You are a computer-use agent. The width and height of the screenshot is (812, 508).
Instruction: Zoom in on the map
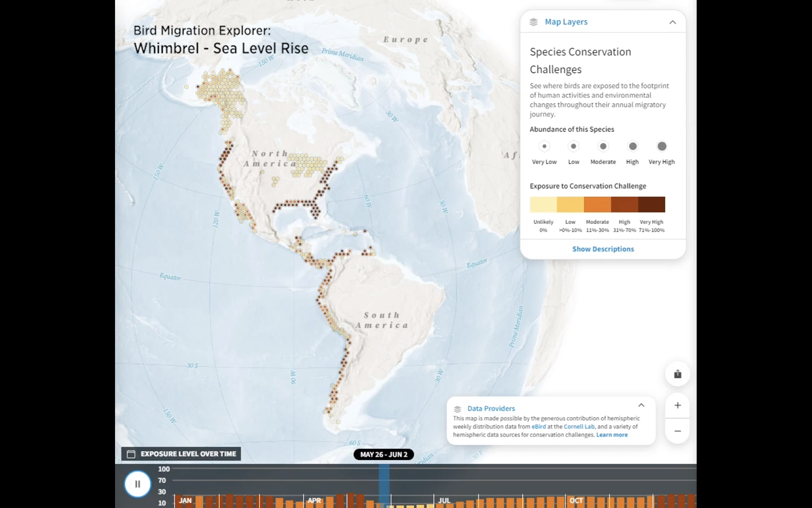(x=678, y=406)
